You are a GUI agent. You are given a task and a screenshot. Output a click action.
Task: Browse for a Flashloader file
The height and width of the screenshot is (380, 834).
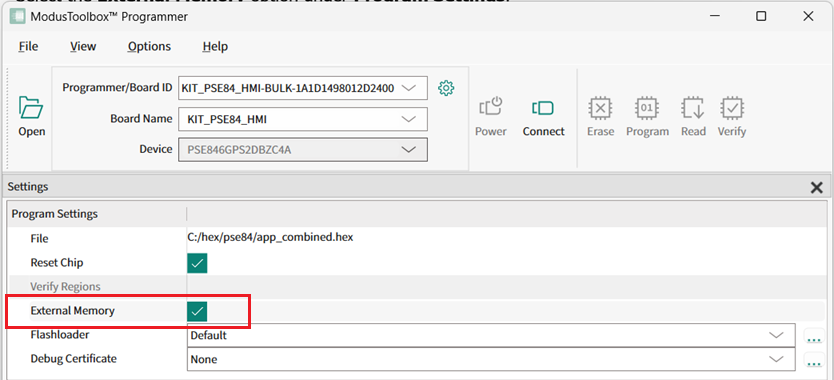click(x=813, y=336)
